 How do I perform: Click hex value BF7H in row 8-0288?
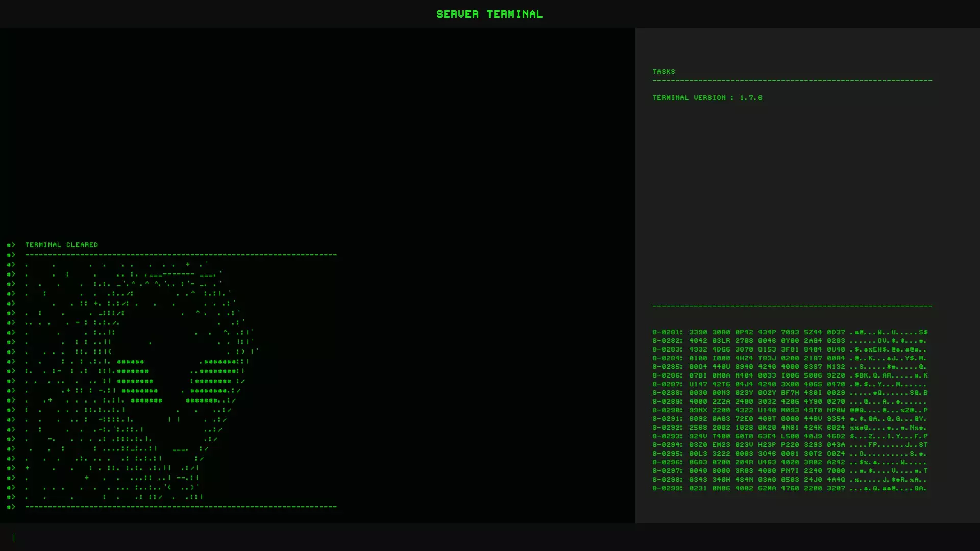tap(790, 393)
